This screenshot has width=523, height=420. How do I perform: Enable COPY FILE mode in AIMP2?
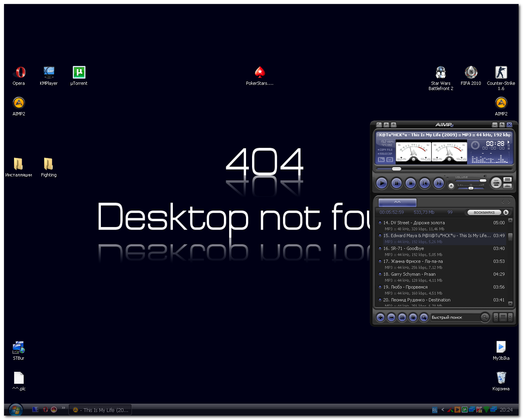(x=384, y=150)
